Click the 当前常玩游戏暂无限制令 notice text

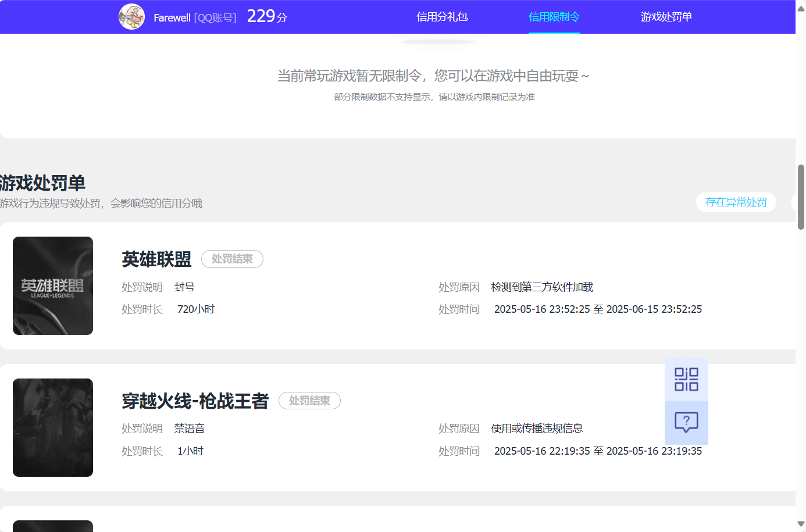click(433, 76)
